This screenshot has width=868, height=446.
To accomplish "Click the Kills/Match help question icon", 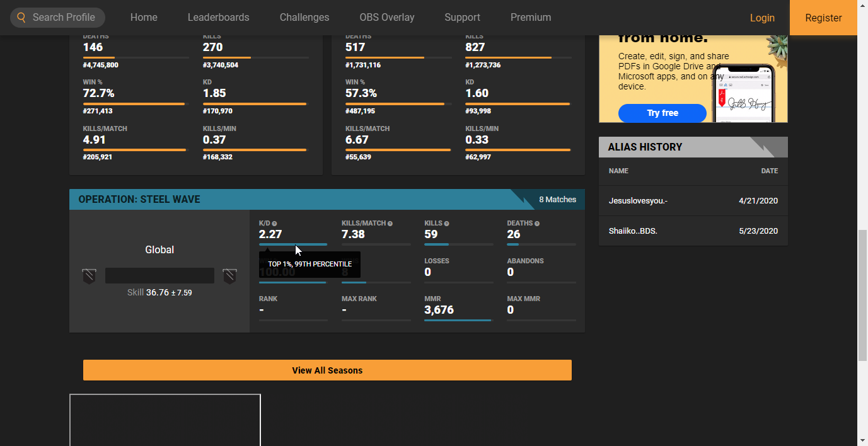I will coord(390,224).
